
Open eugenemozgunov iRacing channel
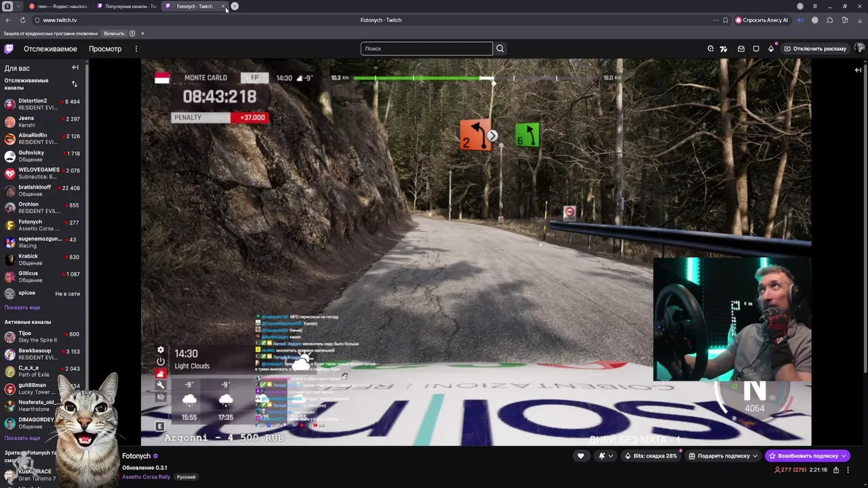(42, 243)
